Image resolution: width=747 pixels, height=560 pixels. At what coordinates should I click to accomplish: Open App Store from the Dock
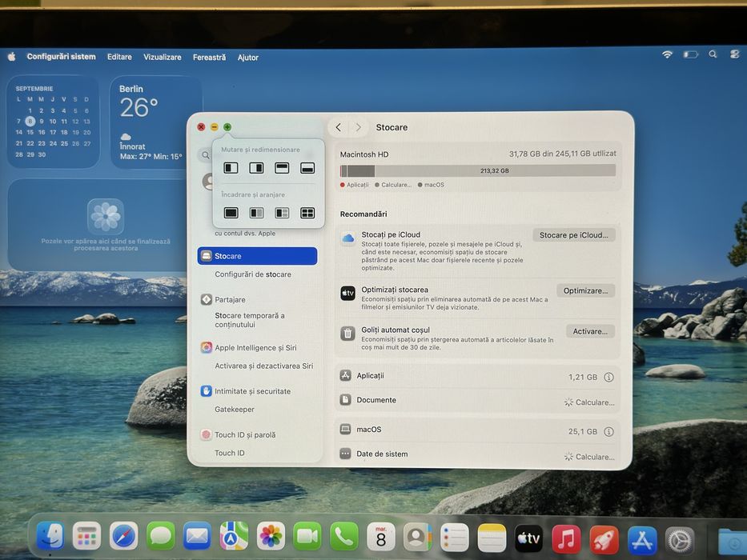(x=642, y=541)
